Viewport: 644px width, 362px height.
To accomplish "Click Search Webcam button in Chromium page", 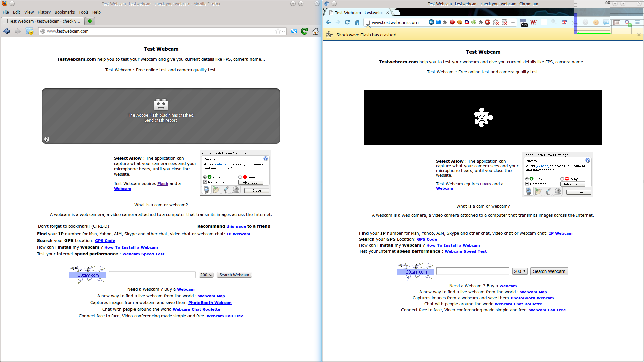I will click(549, 271).
